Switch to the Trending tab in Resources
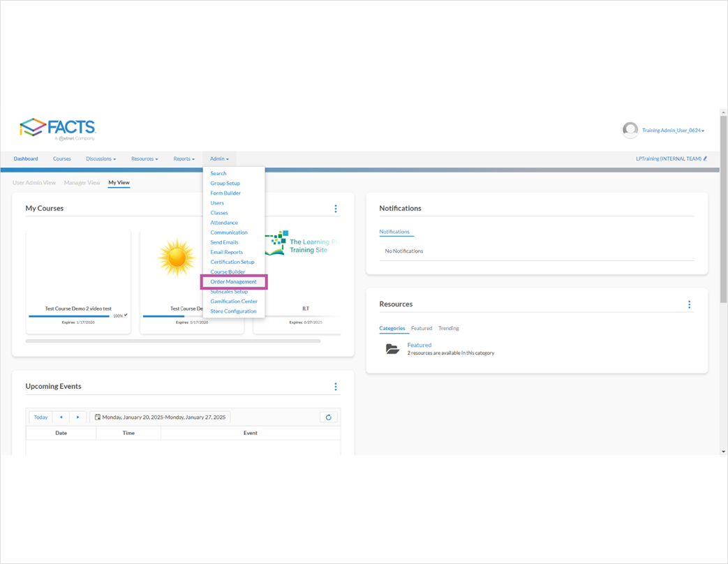The image size is (728, 564). click(448, 328)
